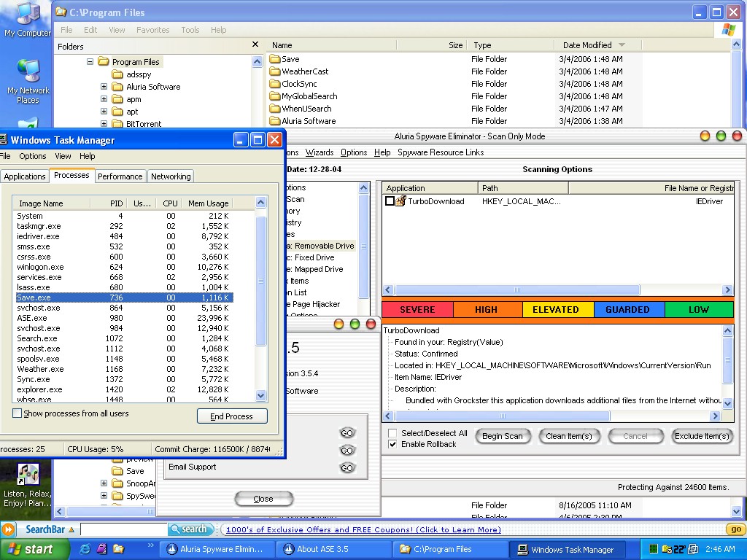
Task: Click the green system tray icon
Action: pyautogui.click(x=654, y=550)
